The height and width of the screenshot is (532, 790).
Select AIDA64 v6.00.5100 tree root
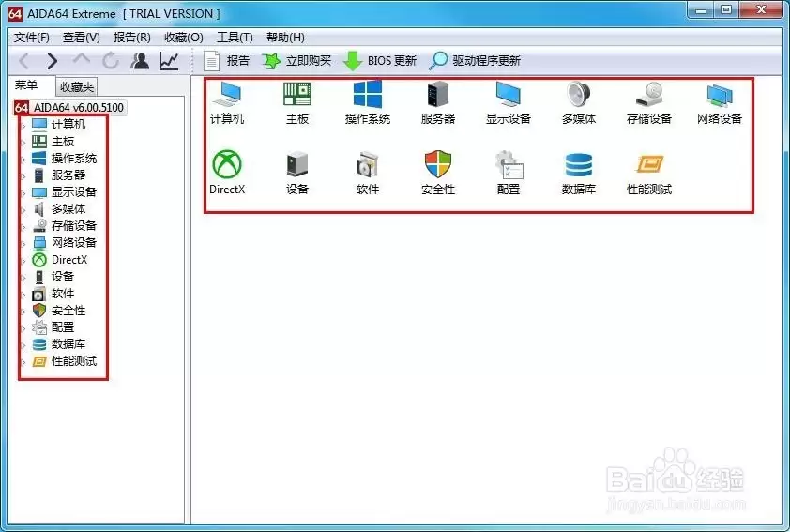[69, 107]
